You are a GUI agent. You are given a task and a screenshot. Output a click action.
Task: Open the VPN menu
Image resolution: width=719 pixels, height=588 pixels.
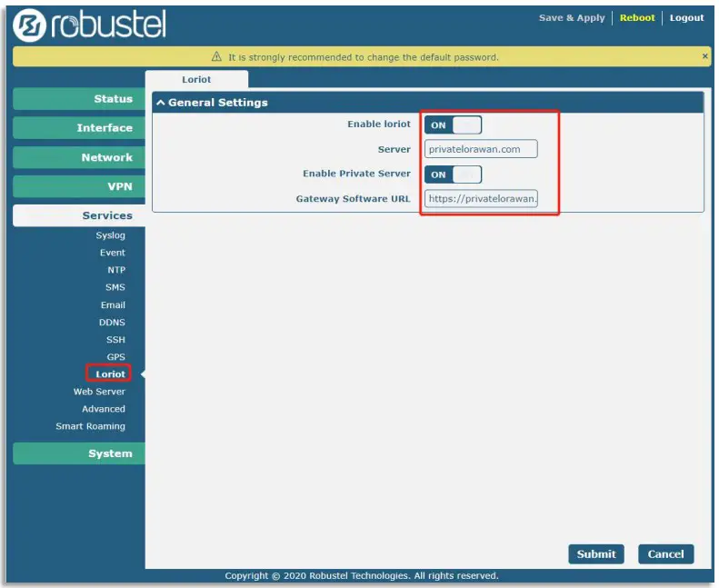point(79,186)
